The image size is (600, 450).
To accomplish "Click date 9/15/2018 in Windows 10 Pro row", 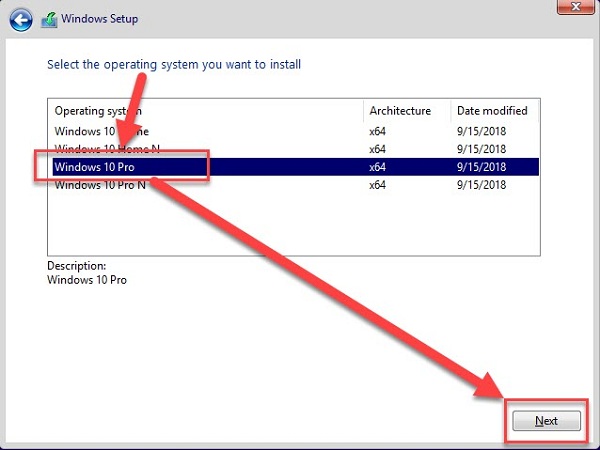I will tap(481, 167).
